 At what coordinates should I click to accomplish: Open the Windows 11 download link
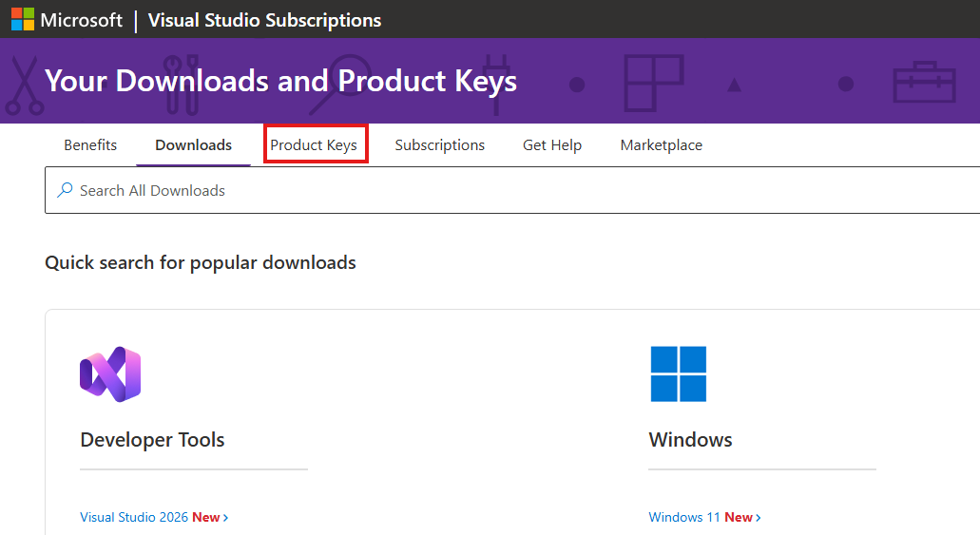click(684, 518)
